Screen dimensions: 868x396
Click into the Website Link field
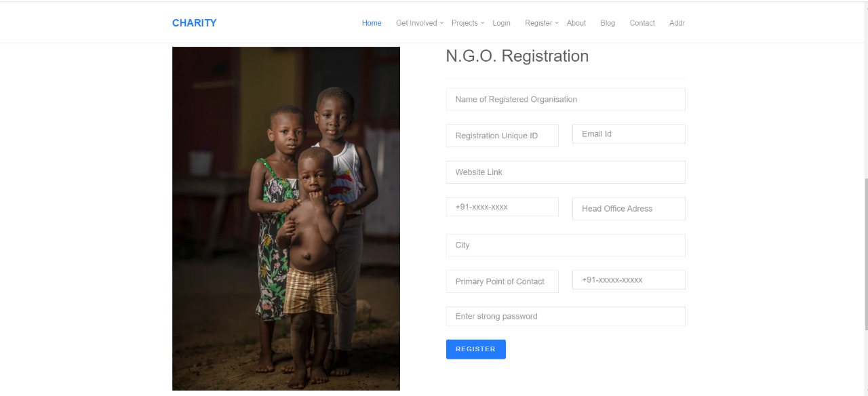(x=566, y=172)
